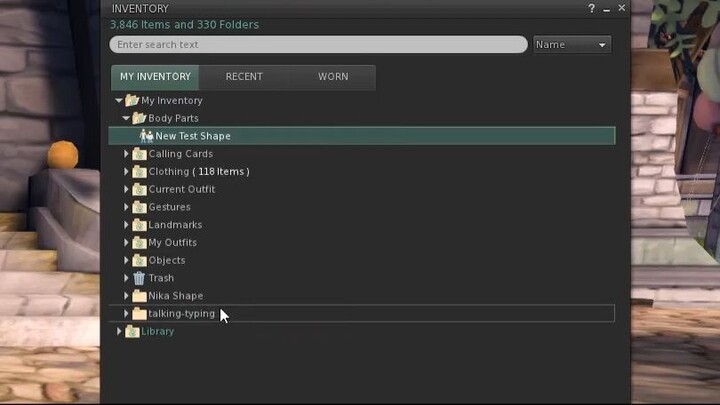Expand the Gestures folder

pos(126,207)
